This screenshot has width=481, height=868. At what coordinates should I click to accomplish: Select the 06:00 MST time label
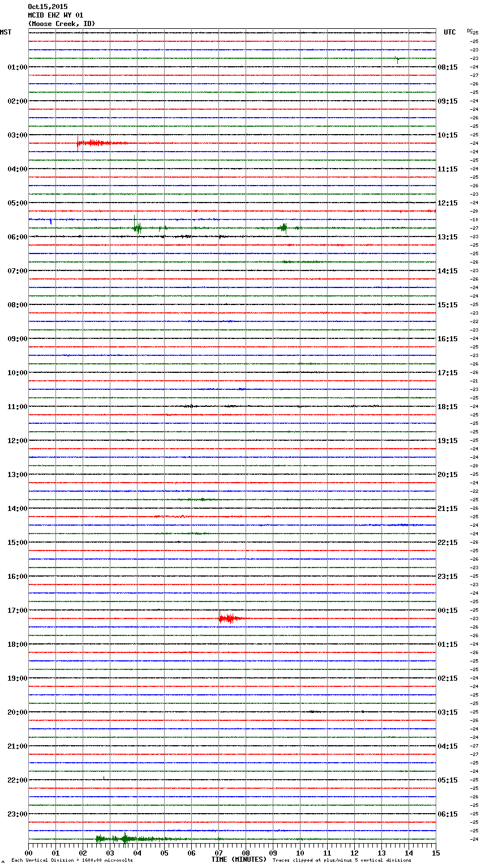[x=17, y=237]
